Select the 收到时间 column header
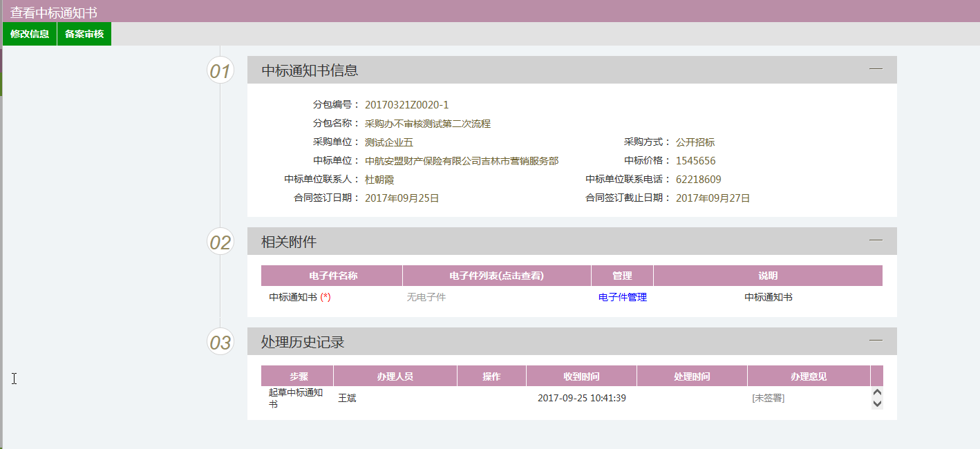This screenshot has width=980, height=449. coord(581,376)
